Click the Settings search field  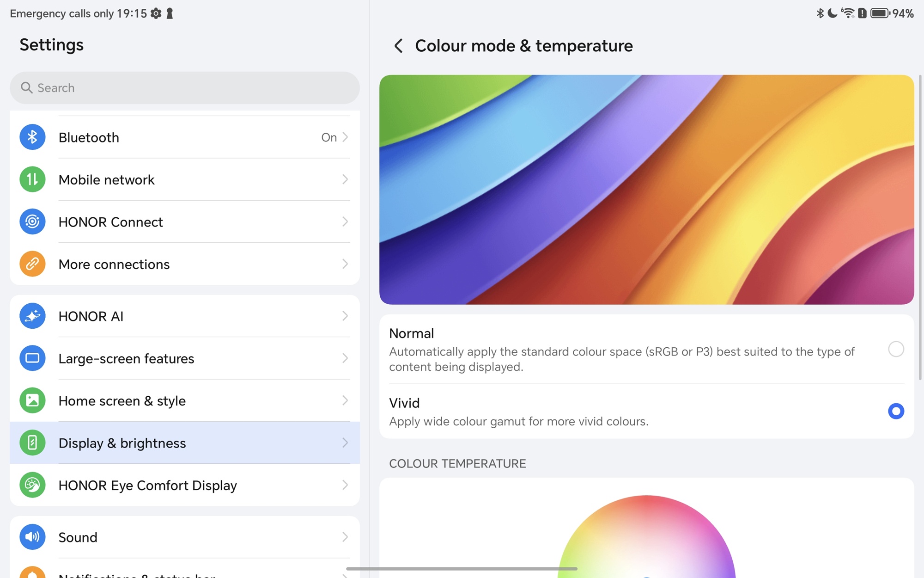click(185, 88)
